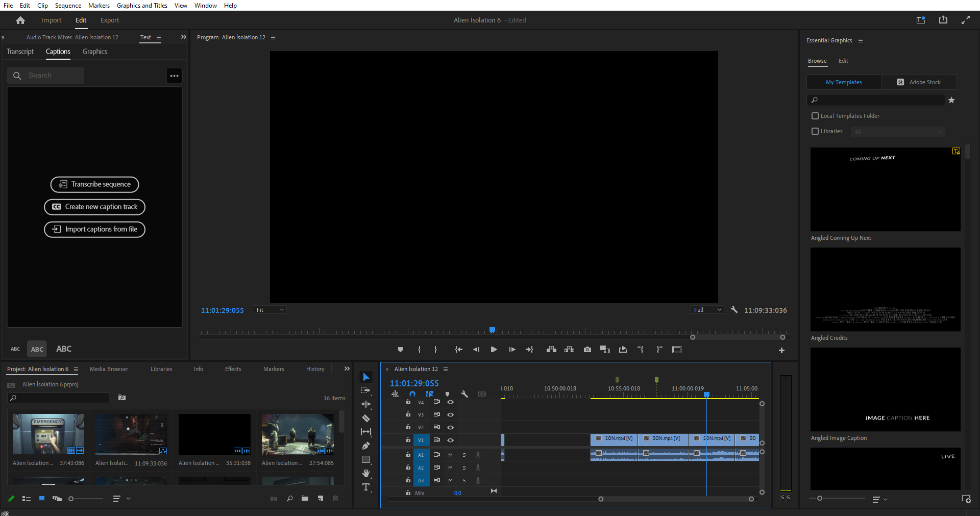Image resolution: width=980 pixels, height=516 pixels.
Task: Switch to the Graphics tab
Action: click(94, 52)
